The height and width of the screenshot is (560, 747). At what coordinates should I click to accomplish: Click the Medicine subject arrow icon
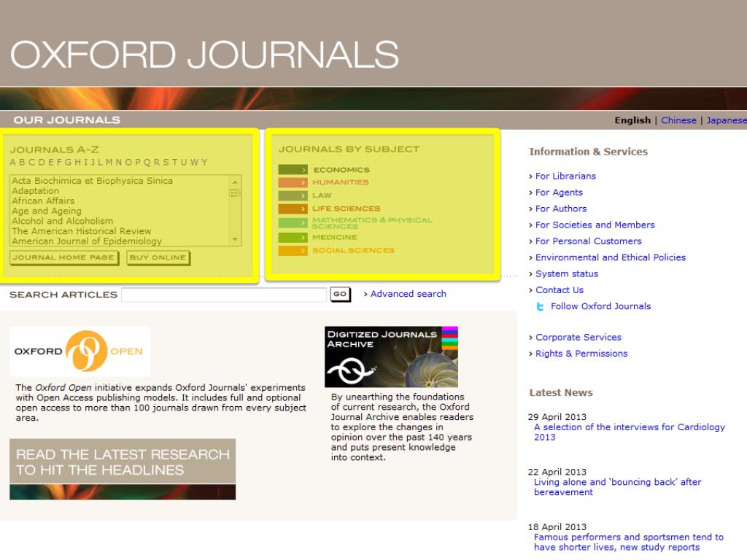coord(293,237)
